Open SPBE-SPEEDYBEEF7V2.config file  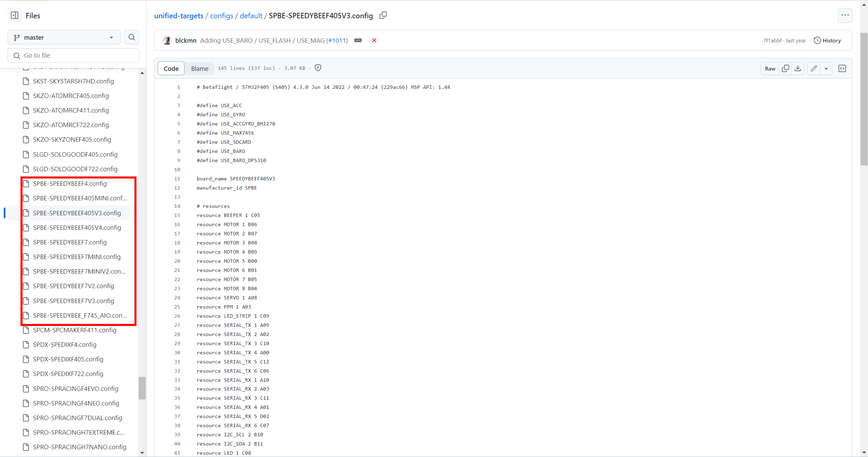(x=74, y=286)
